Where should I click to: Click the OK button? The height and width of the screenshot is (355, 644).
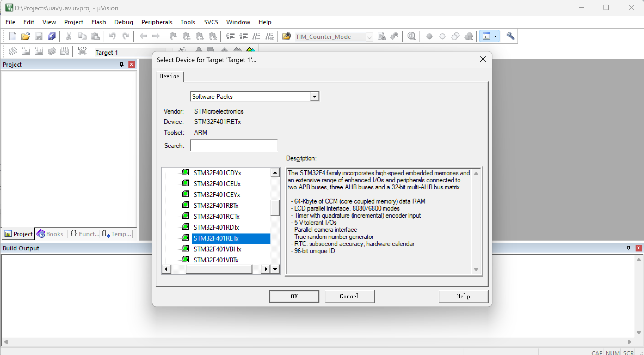[x=294, y=296]
